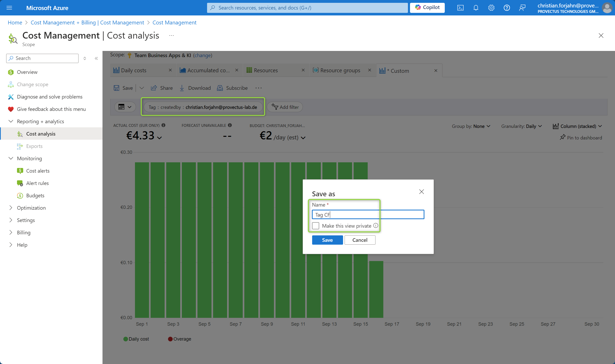Screen dimensions: 615x364
Task: Select the Resource groups tab
Action: pyautogui.click(x=340, y=70)
